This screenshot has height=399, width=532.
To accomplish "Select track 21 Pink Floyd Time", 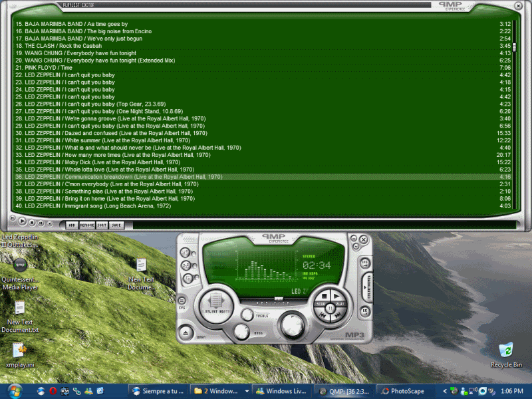I will pyautogui.click(x=263, y=68).
